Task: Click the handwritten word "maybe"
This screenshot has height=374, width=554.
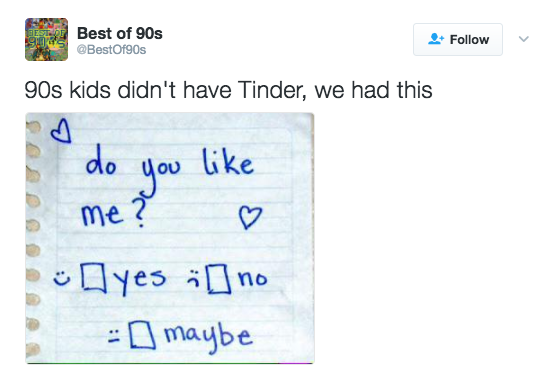Action: [208, 337]
